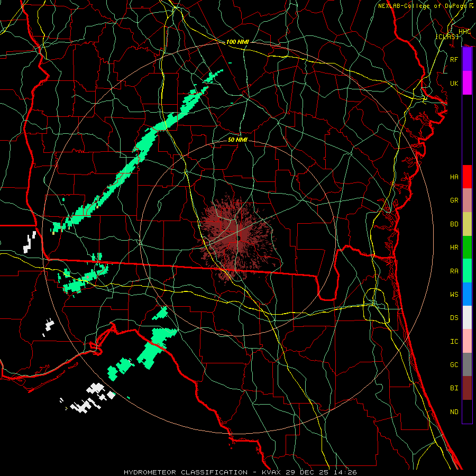Click the blue WS legend color swatch
This screenshot has width=476, height=476.
[467, 294]
